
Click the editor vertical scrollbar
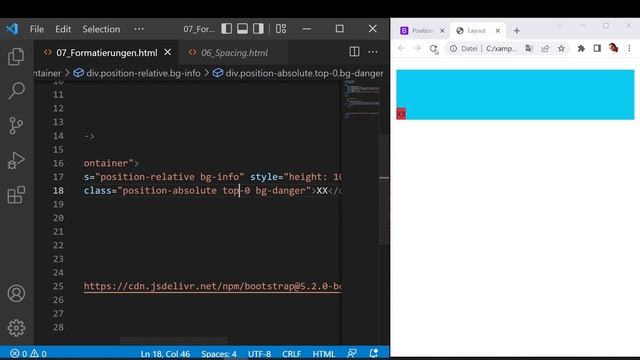[384, 189]
